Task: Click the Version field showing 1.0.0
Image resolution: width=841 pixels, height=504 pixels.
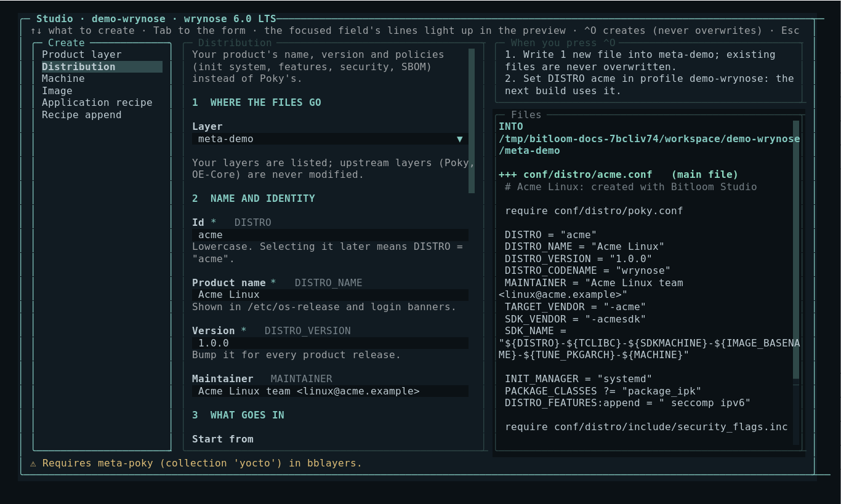Action: [330, 343]
